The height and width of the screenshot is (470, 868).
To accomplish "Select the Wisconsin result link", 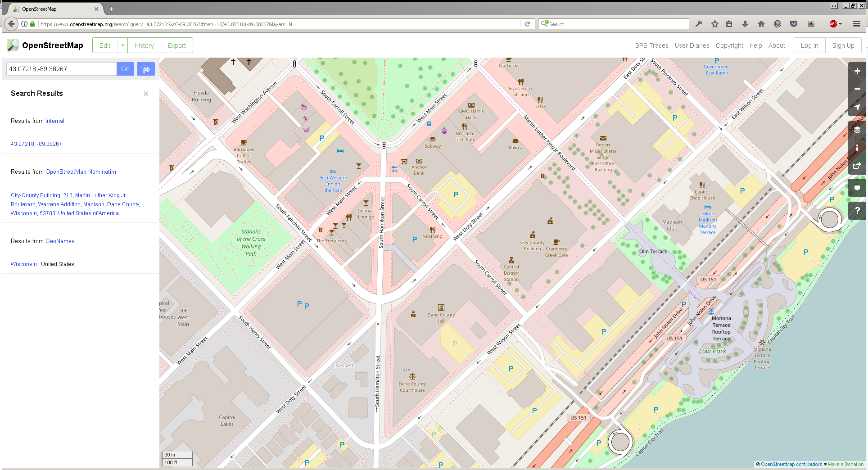I will 24,264.
